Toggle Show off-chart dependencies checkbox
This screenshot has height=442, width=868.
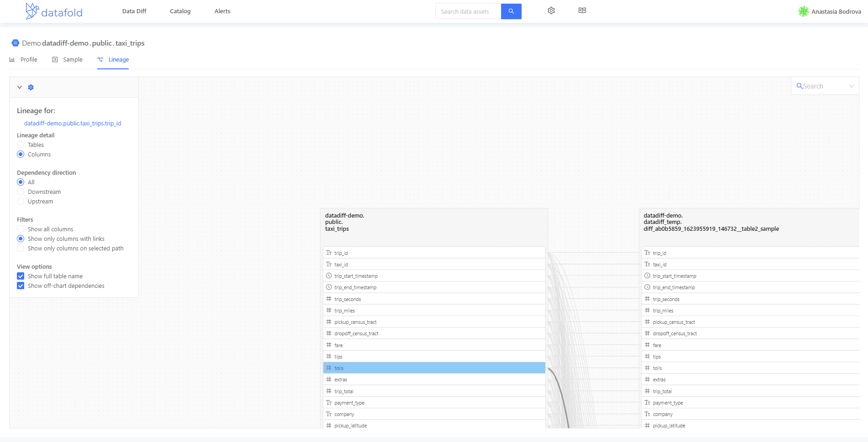point(21,286)
